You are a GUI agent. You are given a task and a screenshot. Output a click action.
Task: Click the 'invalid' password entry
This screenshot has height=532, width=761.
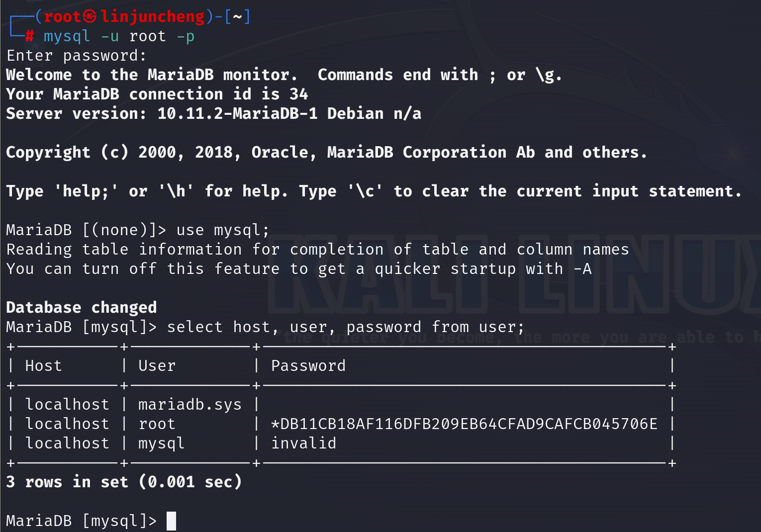[304, 443]
